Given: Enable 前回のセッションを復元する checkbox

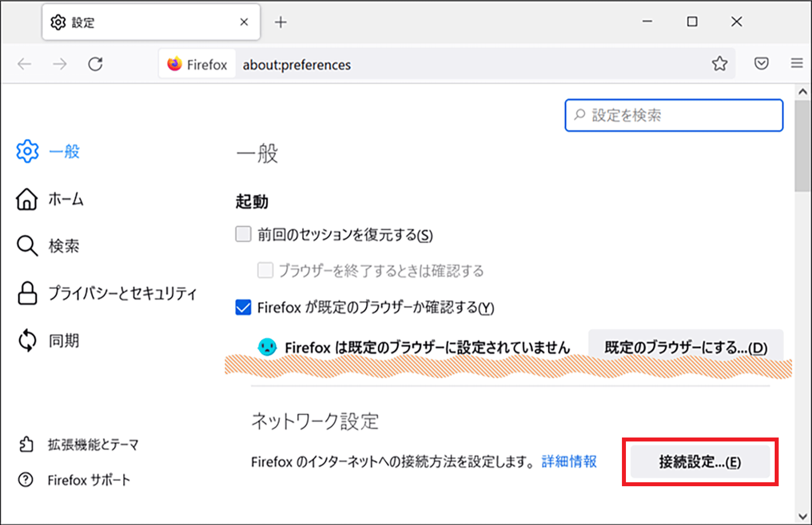Looking at the screenshot, I should (243, 234).
